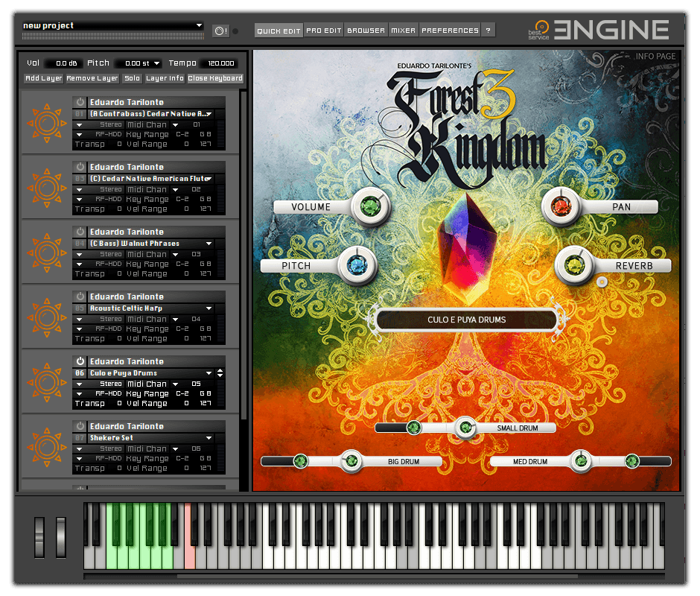Click the keyboard horizontal scrollbar

tap(378, 577)
